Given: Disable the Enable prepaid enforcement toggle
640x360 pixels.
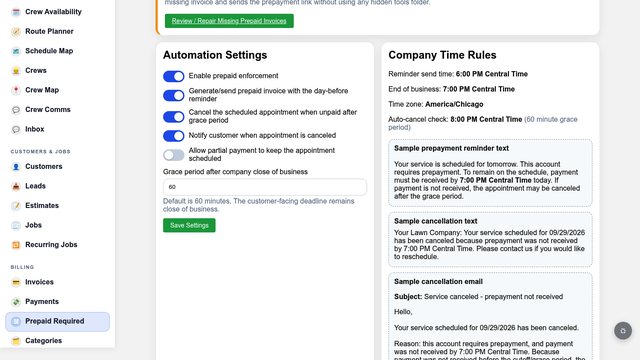Looking at the screenshot, I should 173,76.
